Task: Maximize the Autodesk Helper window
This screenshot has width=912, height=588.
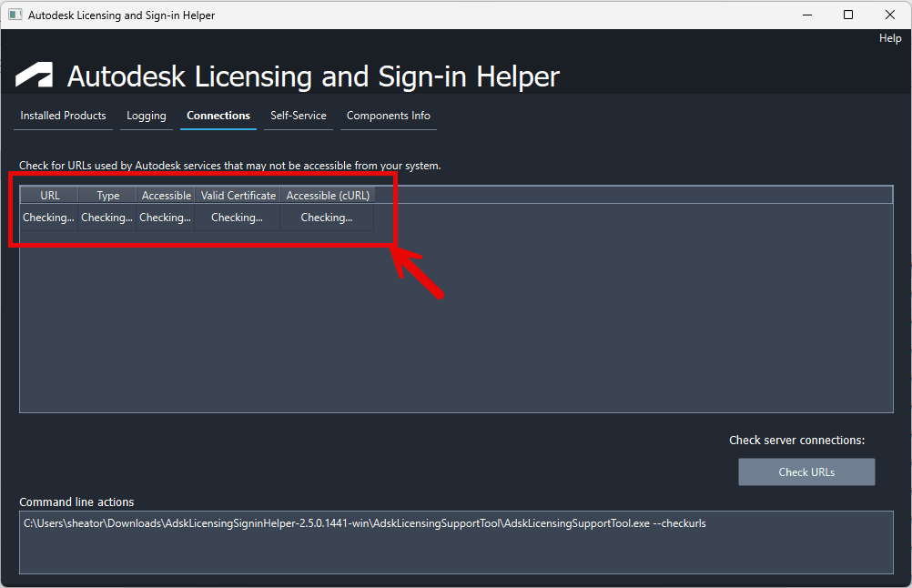Action: click(x=848, y=15)
